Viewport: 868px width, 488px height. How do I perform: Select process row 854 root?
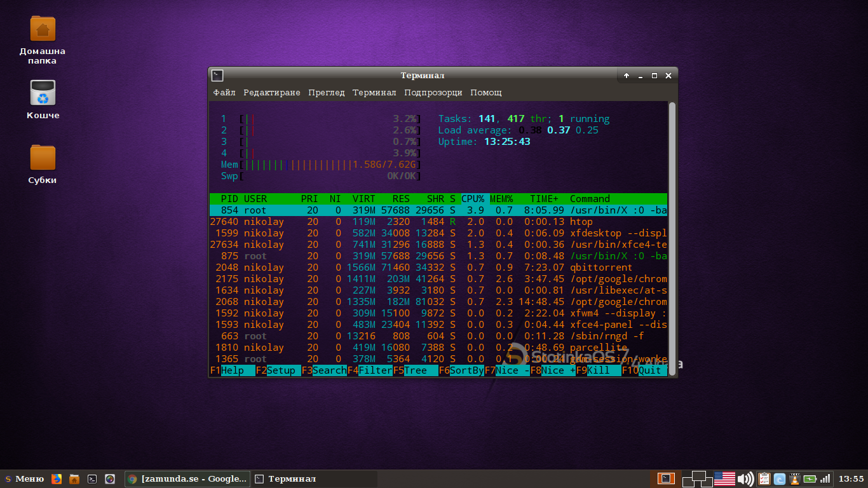pyautogui.click(x=438, y=210)
